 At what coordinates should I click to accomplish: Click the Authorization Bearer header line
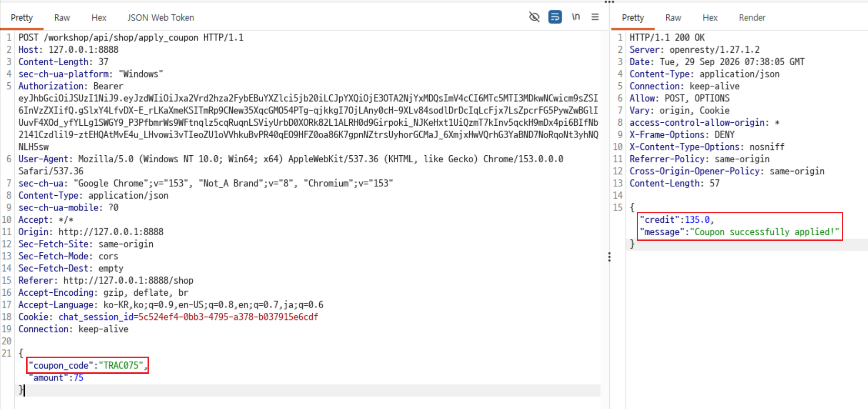point(70,86)
